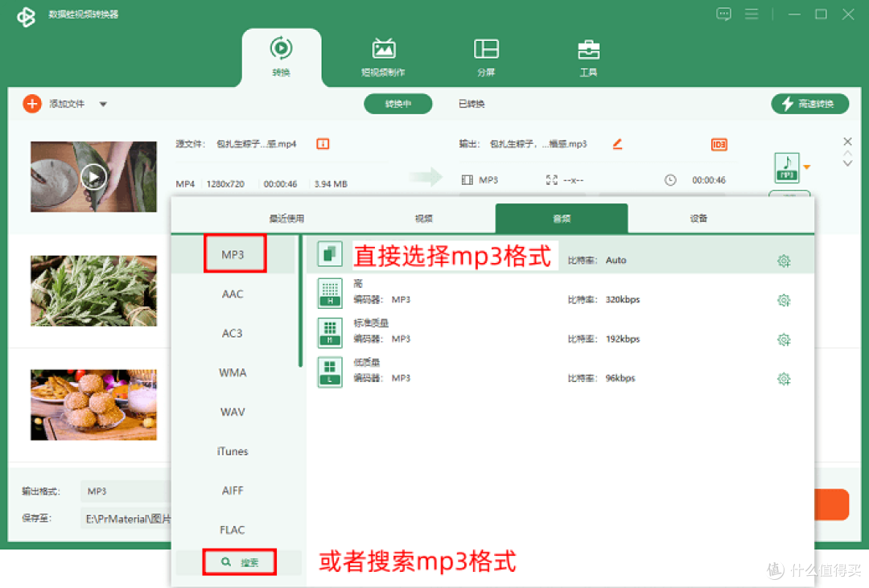This screenshot has width=869, height=588.
Task: Select the pastry food video thumbnail
Action: click(93, 405)
